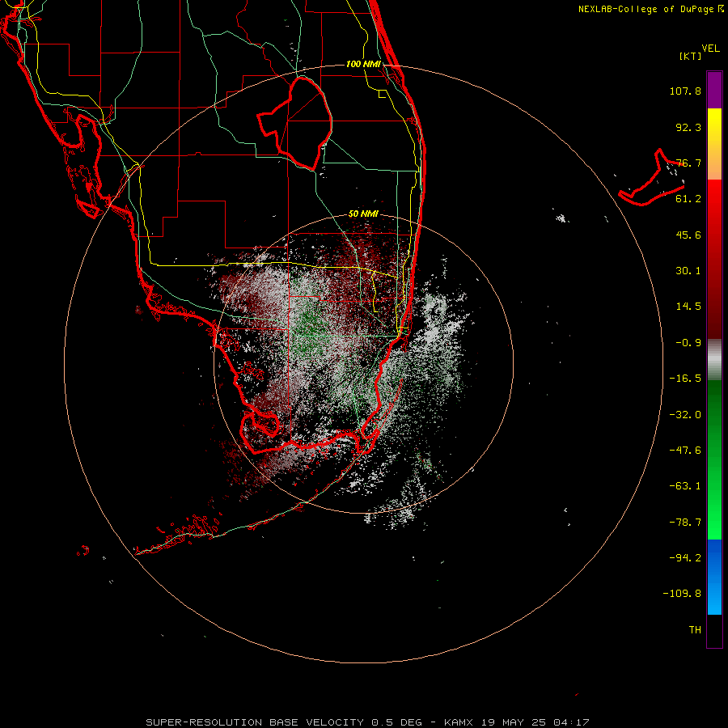
Task: Click the island outline east of Florida
Action: tap(652, 179)
